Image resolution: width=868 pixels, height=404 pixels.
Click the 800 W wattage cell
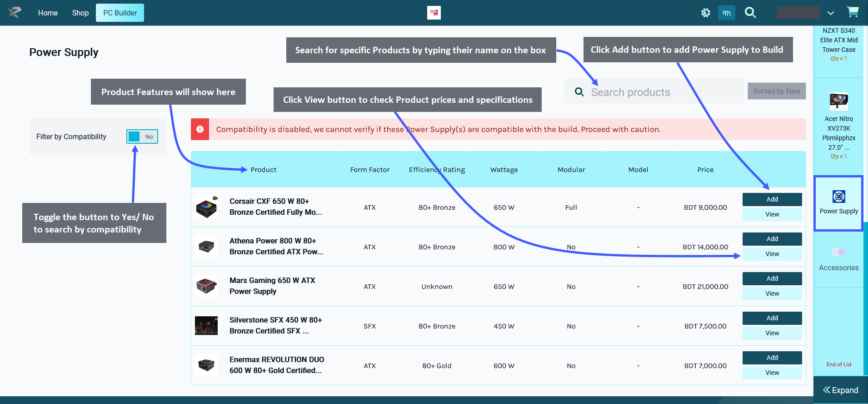click(504, 247)
